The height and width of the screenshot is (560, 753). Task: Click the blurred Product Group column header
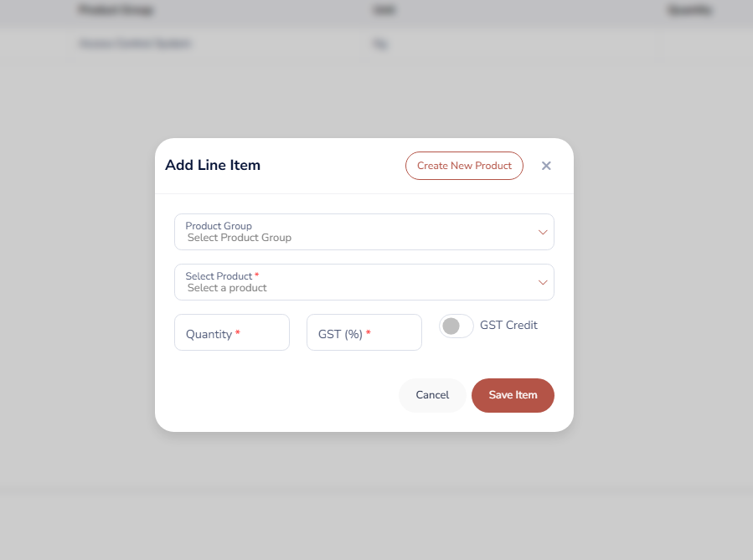116,10
